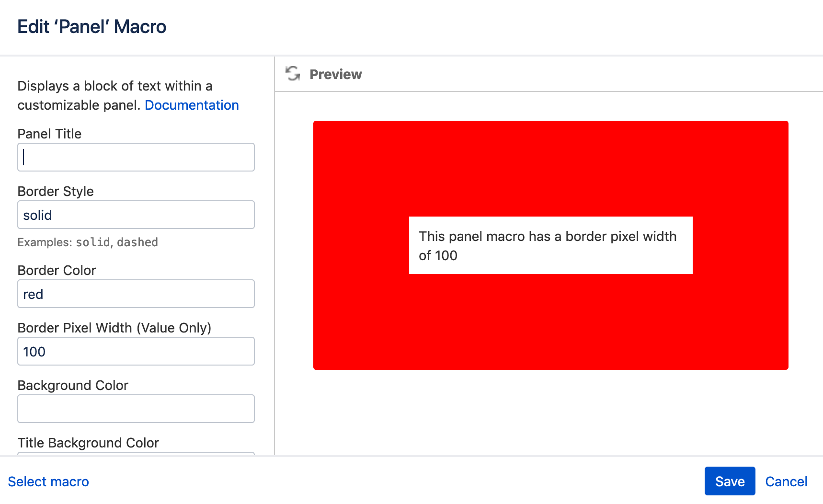This screenshot has height=504, width=823.
Task: Click the 'Panel Title' field label
Action: pos(49,134)
